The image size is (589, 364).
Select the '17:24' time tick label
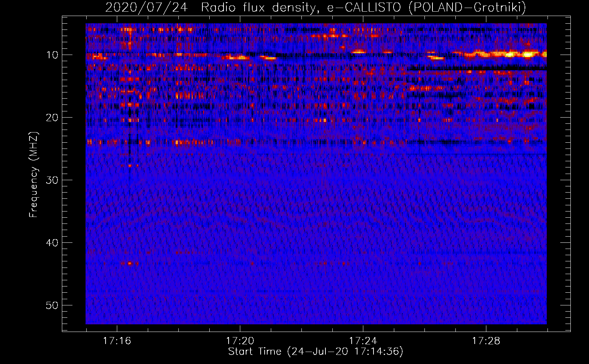[363, 341]
